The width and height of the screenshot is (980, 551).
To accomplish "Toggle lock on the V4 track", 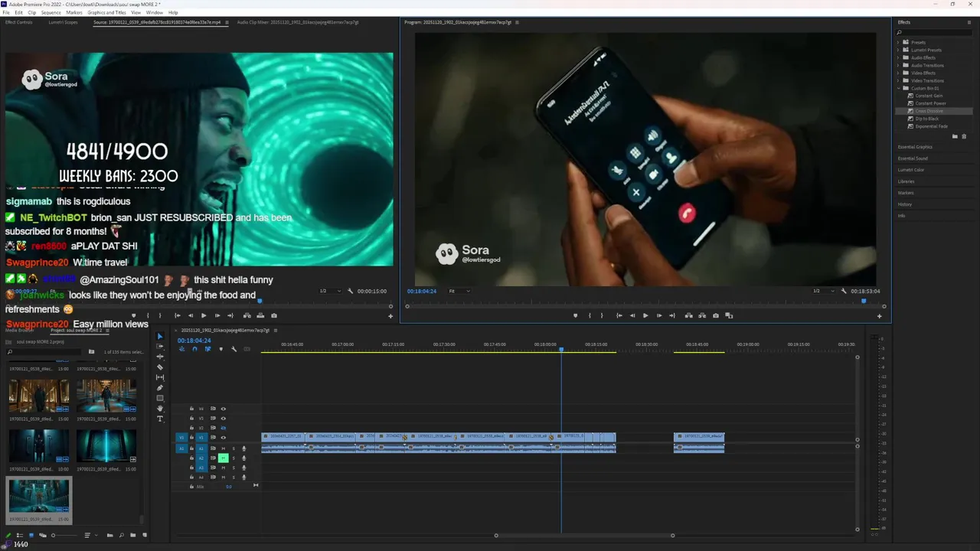I will 191,409.
